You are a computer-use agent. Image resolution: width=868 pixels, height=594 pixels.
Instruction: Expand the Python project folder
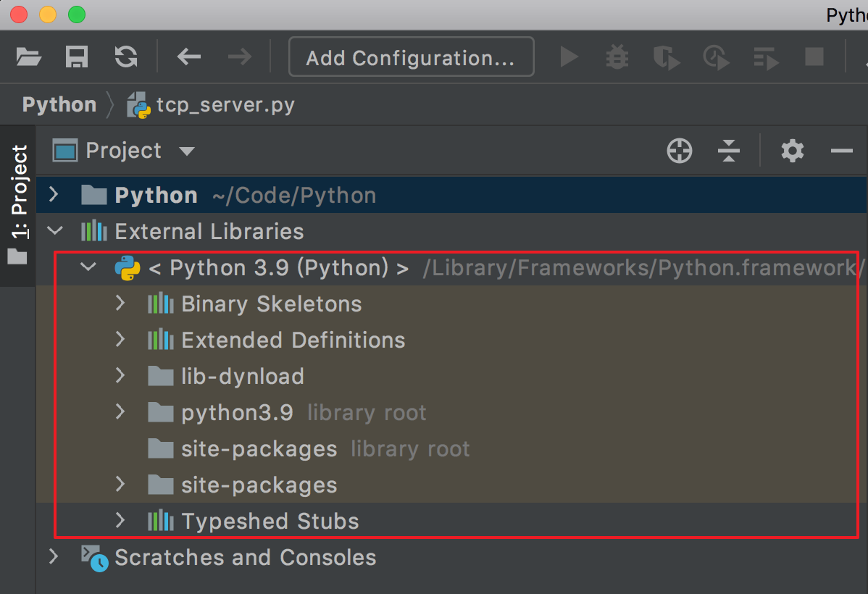click(x=53, y=195)
